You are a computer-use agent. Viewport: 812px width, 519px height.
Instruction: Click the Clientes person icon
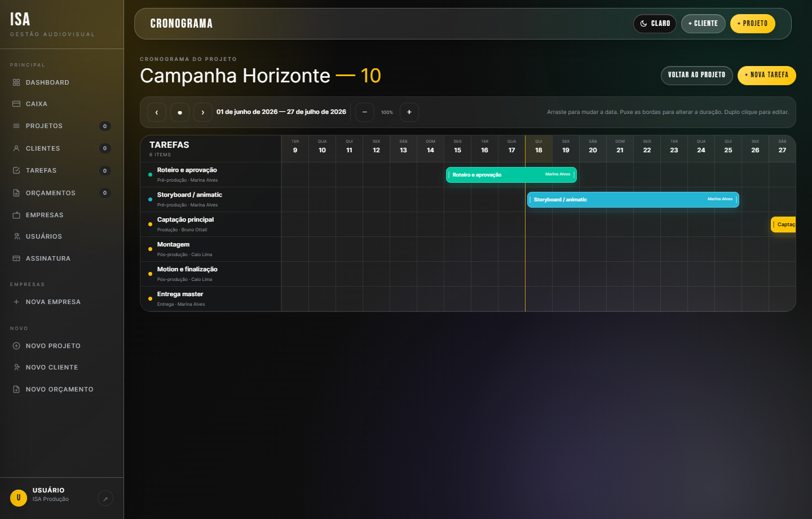point(16,148)
